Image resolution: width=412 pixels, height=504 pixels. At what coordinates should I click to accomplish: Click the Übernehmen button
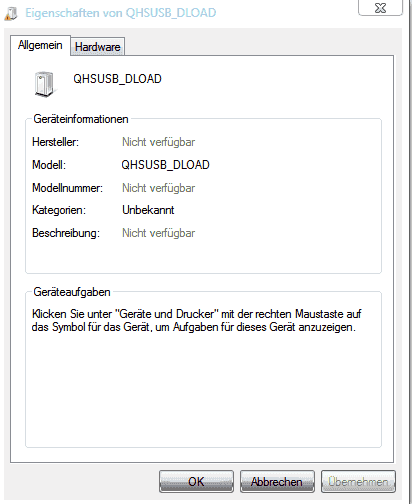[x=358, y=481]
